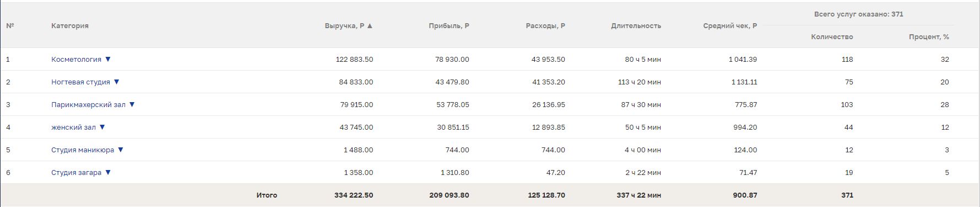The image size is (980, 207).
Task: Open the Парикмахерский зал link
Action: pos(88,104)
